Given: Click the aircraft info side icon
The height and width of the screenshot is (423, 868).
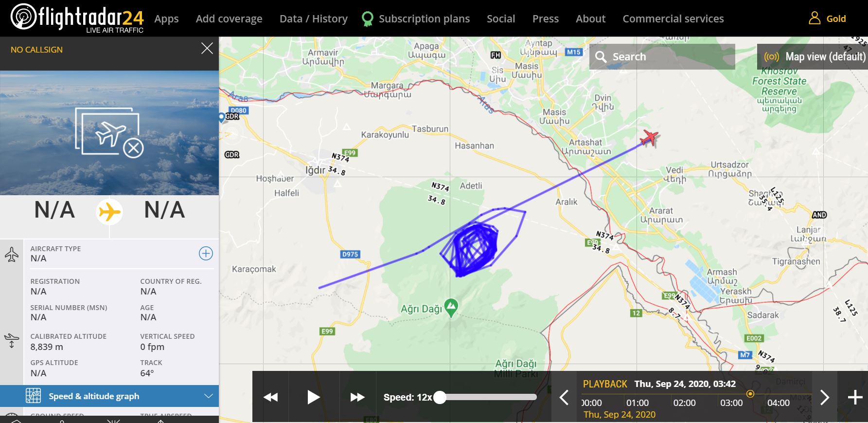Looking at the screenshot, I should tap(12, 254).
